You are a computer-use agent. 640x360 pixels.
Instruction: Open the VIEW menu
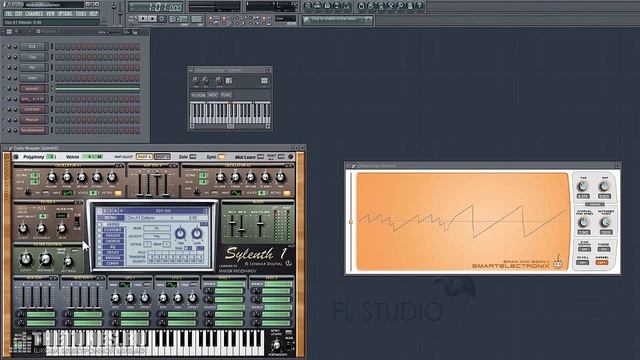pyautogui.click(x=50, y=13)
